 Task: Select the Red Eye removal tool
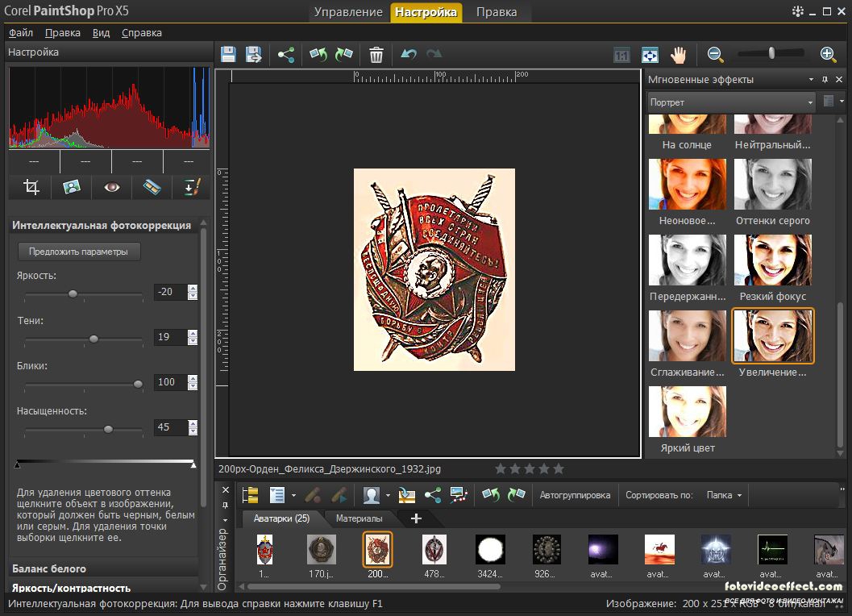tap(111, 187)
